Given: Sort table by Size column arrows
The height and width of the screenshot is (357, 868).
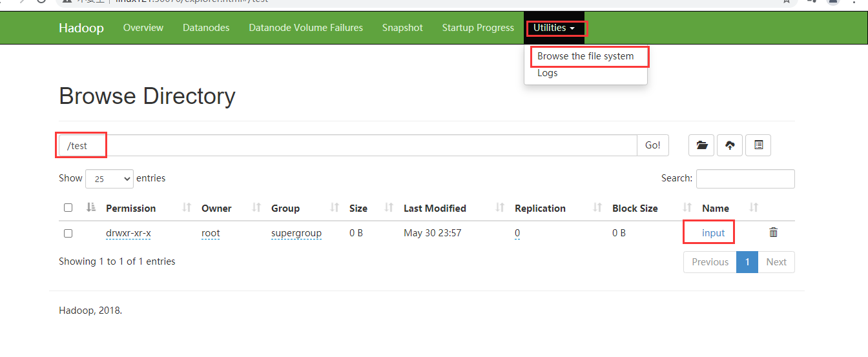Looking at the screenshot, I should pyautogui.click(x=389, y=207).
